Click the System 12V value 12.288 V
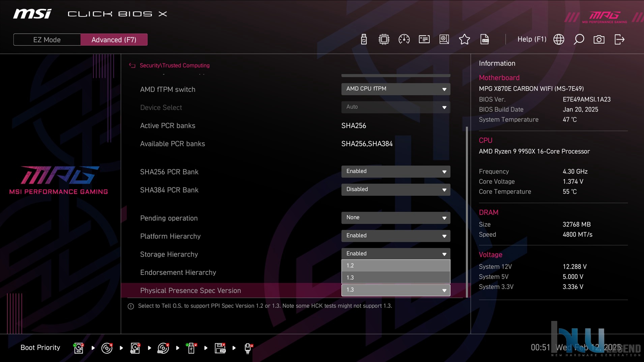Viewport: 644px width, 362px height. [575, 267]
